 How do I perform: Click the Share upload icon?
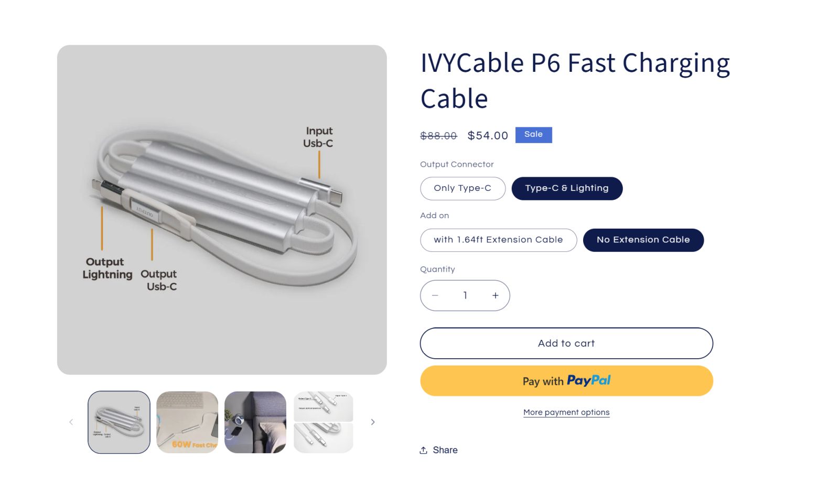tap(424, 451)
